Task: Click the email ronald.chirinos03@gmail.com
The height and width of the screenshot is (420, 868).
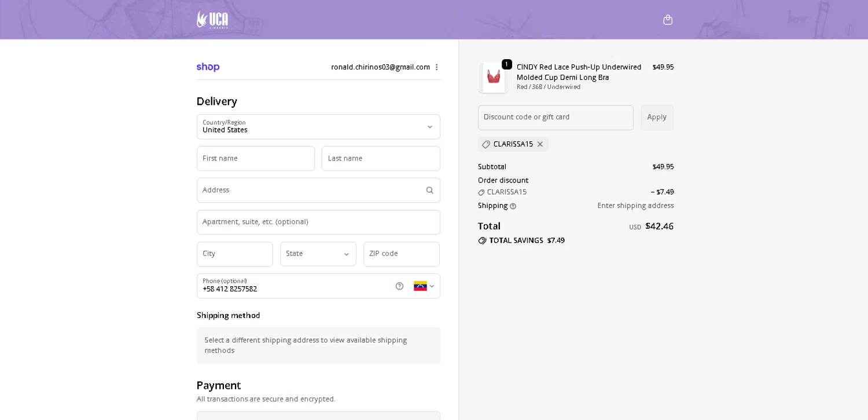Action: 380,67
